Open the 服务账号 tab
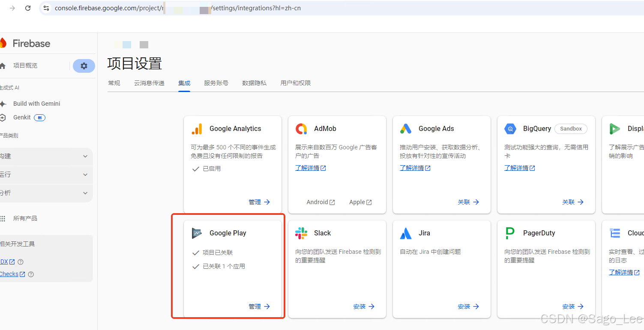 tap(216, 83)
